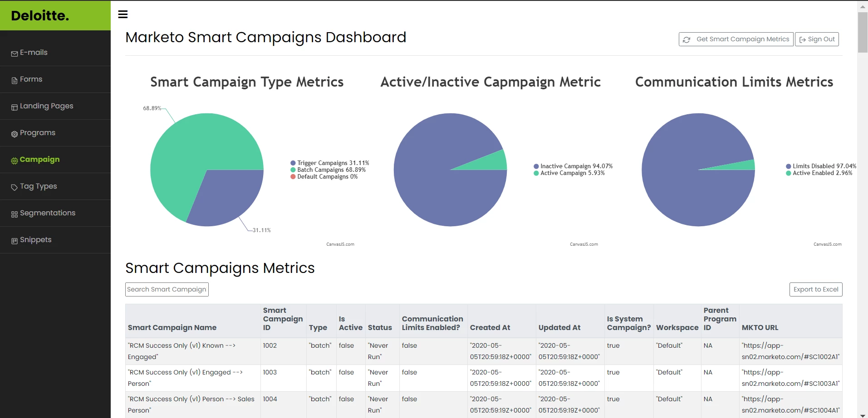Open the Forms menu item
This screenshot has height=418, width=868.
pos(55,79)
